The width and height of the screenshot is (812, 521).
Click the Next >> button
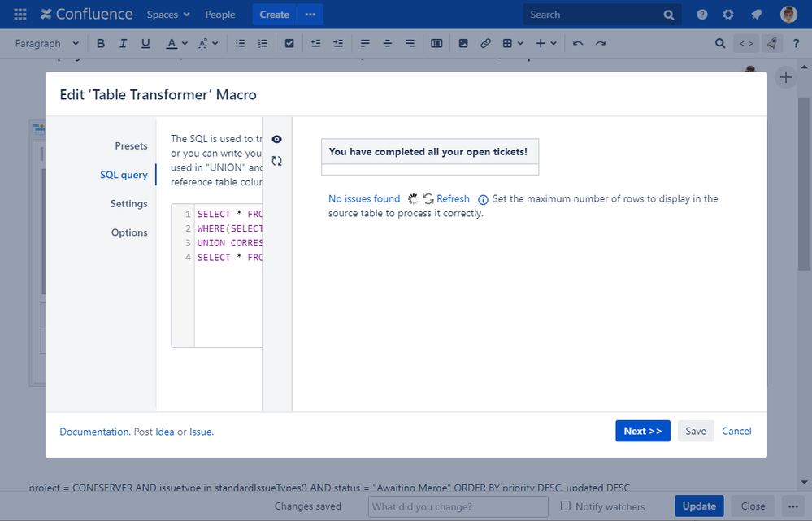tap(643, 431)
